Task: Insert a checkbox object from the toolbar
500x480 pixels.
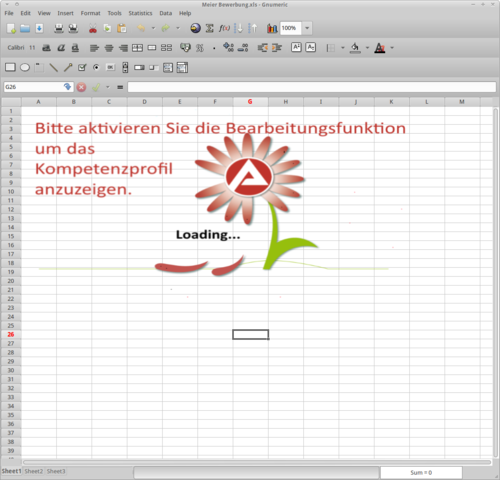Action: click(x=82, y=68)
